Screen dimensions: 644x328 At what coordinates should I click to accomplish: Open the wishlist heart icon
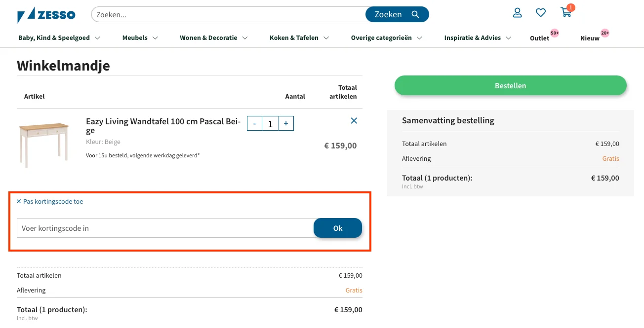pos(541,13)
